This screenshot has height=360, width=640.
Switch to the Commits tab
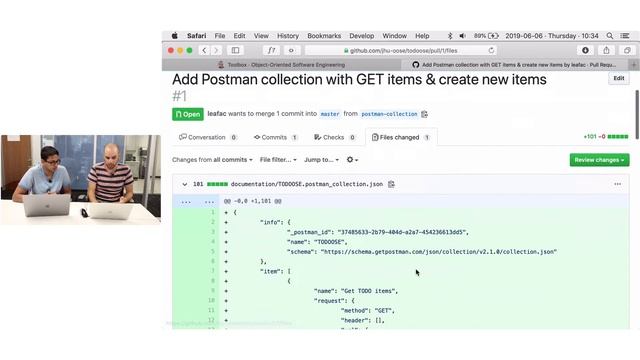pyautogui.click(x=276, y=137)
